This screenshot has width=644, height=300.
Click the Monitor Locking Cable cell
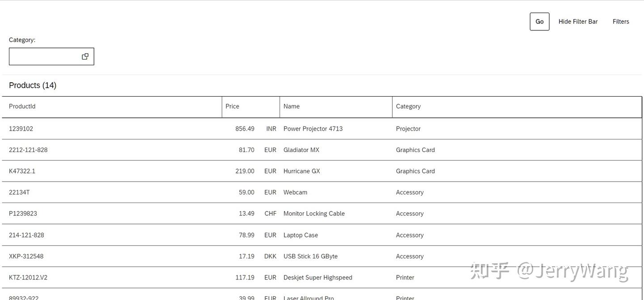coord(314,214)
